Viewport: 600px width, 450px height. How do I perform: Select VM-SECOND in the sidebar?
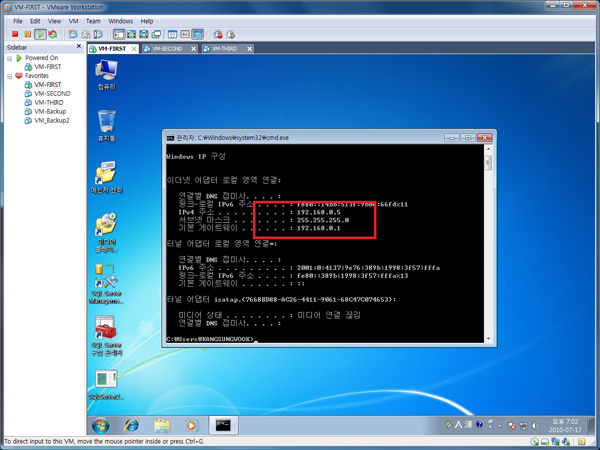[52, 93]
